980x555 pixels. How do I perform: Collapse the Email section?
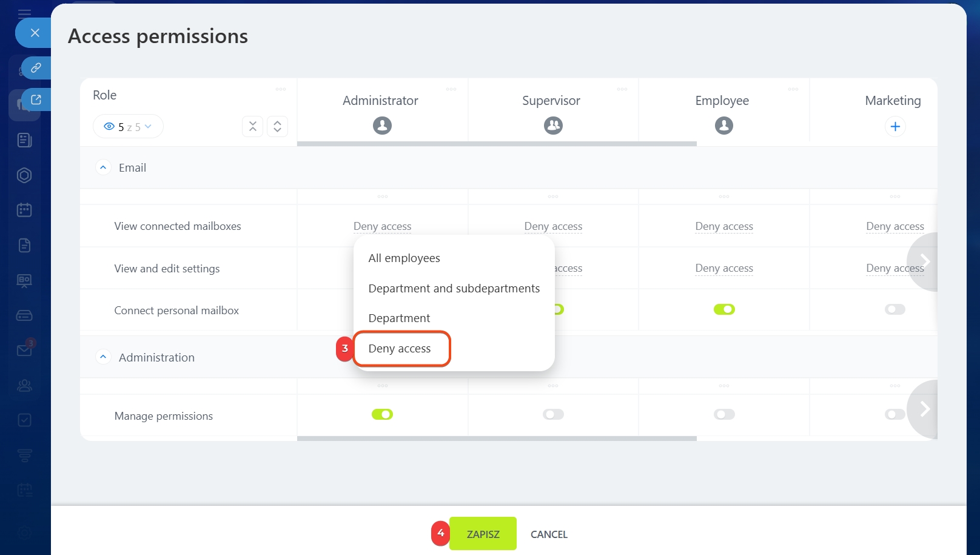103,167
